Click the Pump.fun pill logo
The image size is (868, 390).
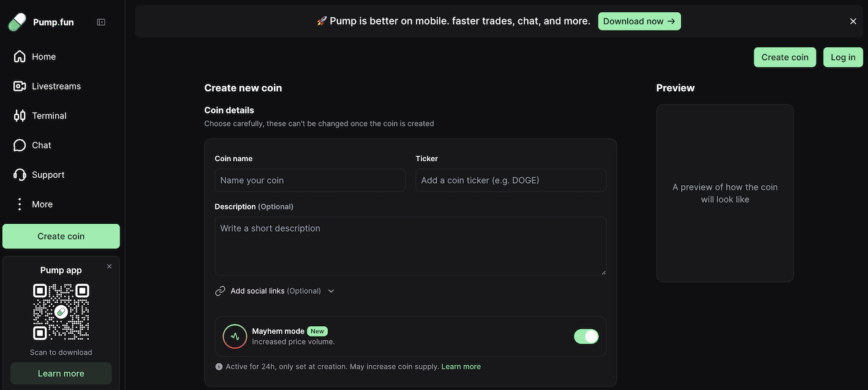click(x=17, y=22)
